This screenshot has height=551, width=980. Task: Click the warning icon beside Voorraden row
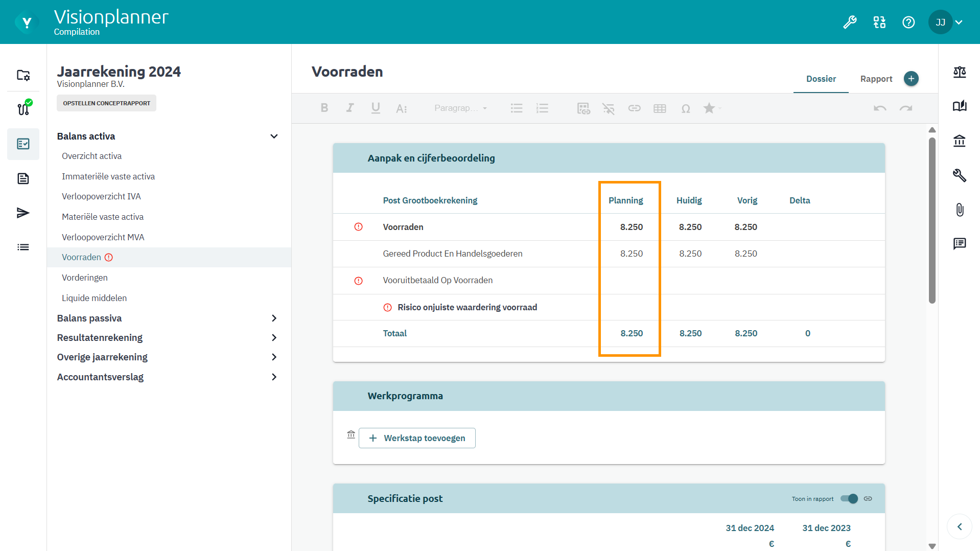click(x=358, y=227)
